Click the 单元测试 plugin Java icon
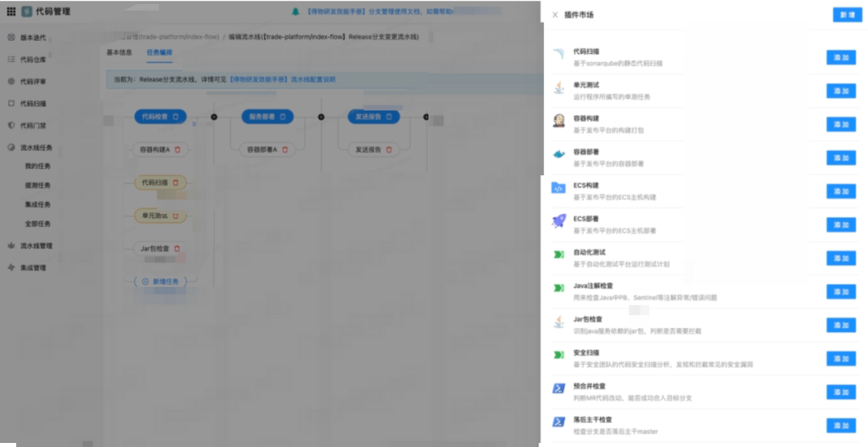The image size is (868, 447). click(x=559, y=88)
